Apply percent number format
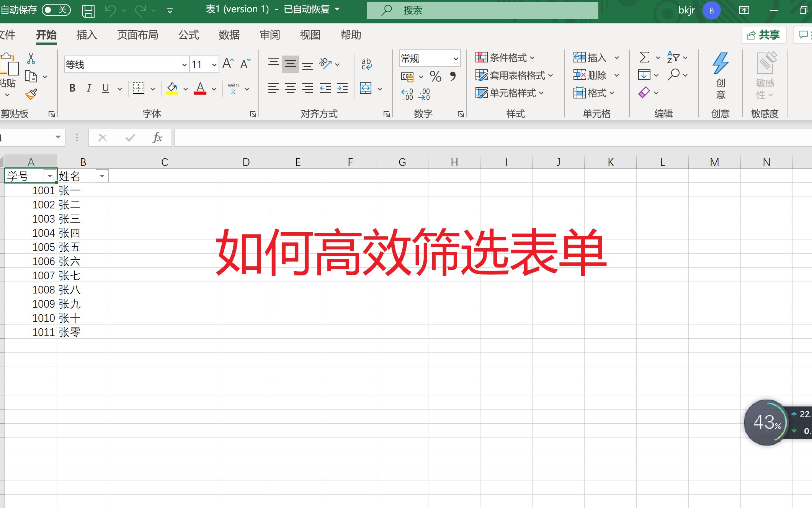The width and height of the screenshot is (812, 508). (x=435, y=77)
